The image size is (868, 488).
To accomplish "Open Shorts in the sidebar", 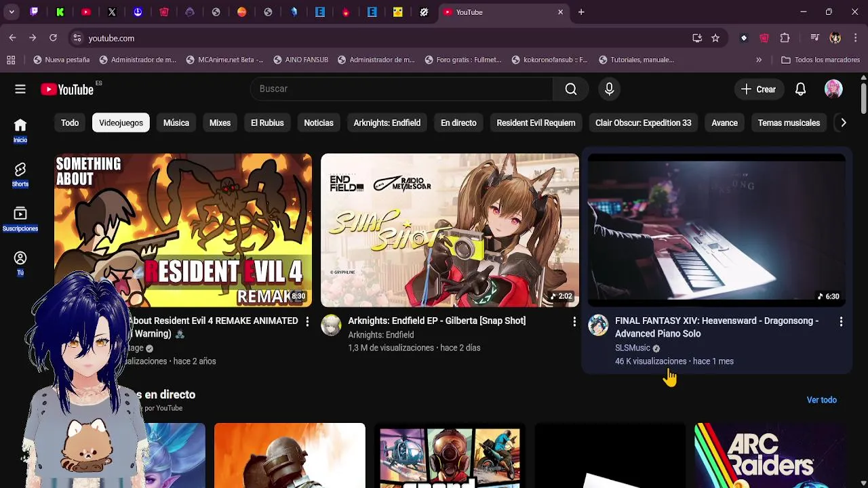I will 20,174.
